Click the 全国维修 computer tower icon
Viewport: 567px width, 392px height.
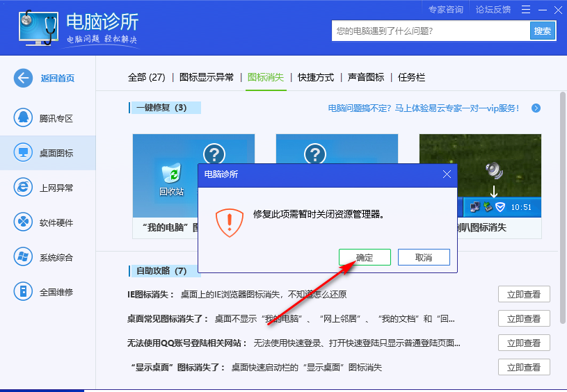pos(23,292)
